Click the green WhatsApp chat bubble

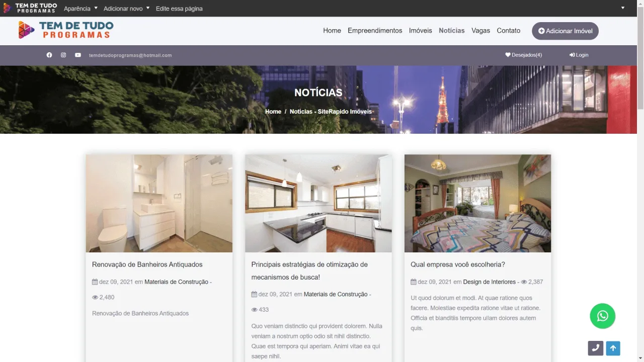click(603, 316)
